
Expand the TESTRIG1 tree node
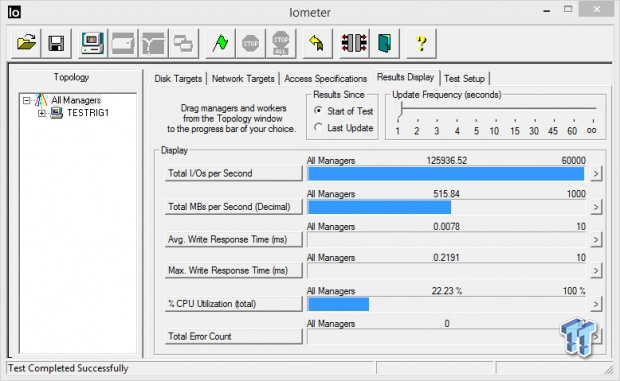coord(42,113)
